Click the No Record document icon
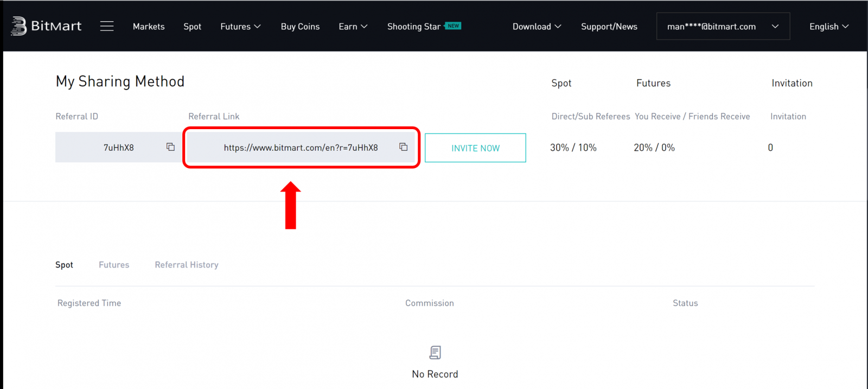 pyautogui.click(x=435, y=353)
